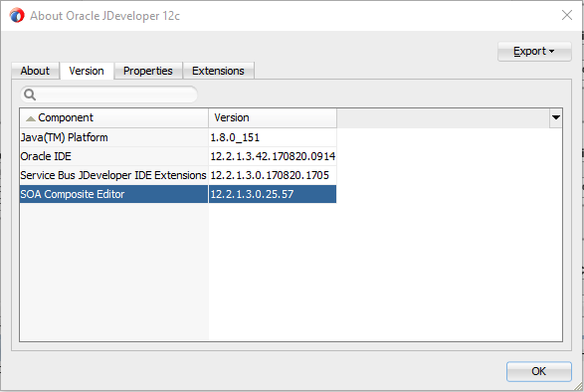584x392 pixels.
Task: Open the Export dropdown
Action: pos(534,51)
